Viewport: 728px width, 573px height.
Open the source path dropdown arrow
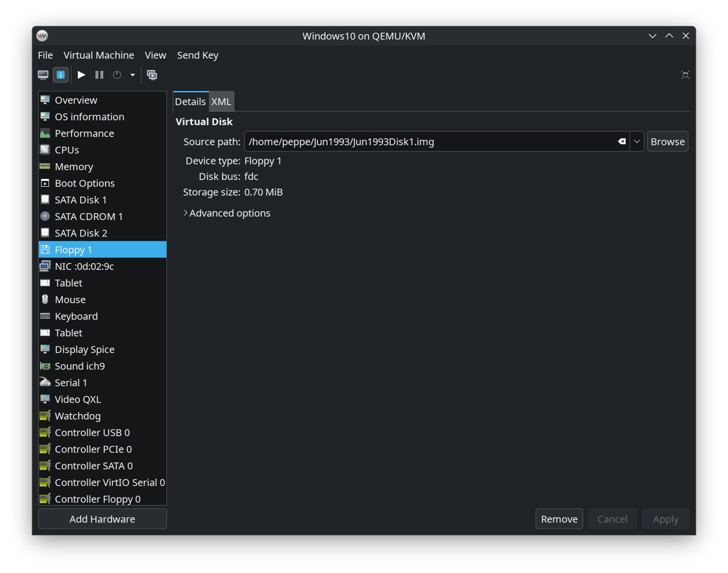pyautogui.click(x=636, y=142)
